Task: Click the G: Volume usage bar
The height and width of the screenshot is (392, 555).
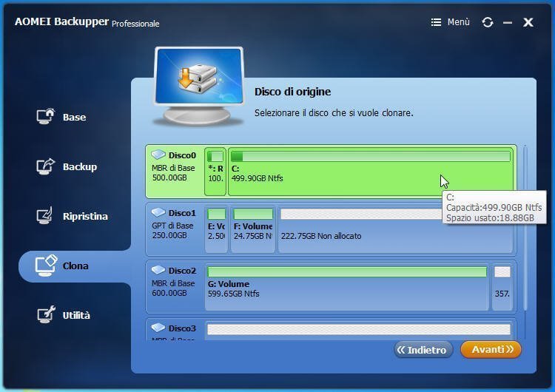Action: (347, 271)
